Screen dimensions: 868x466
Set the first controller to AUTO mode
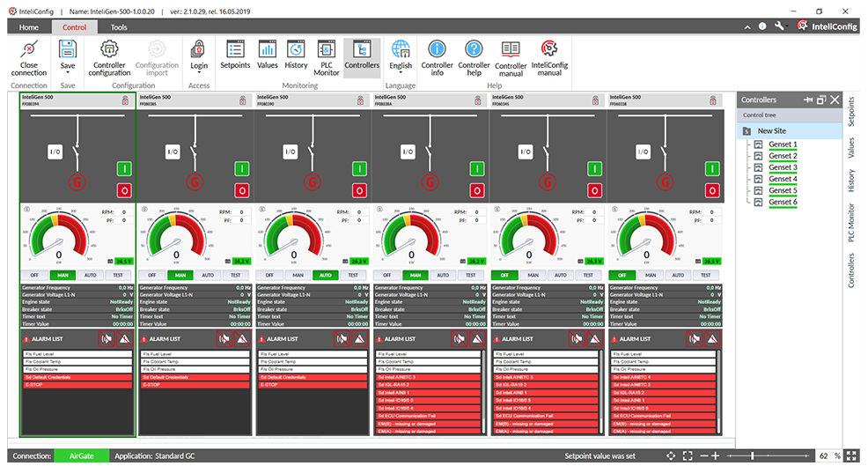[92, 275]
